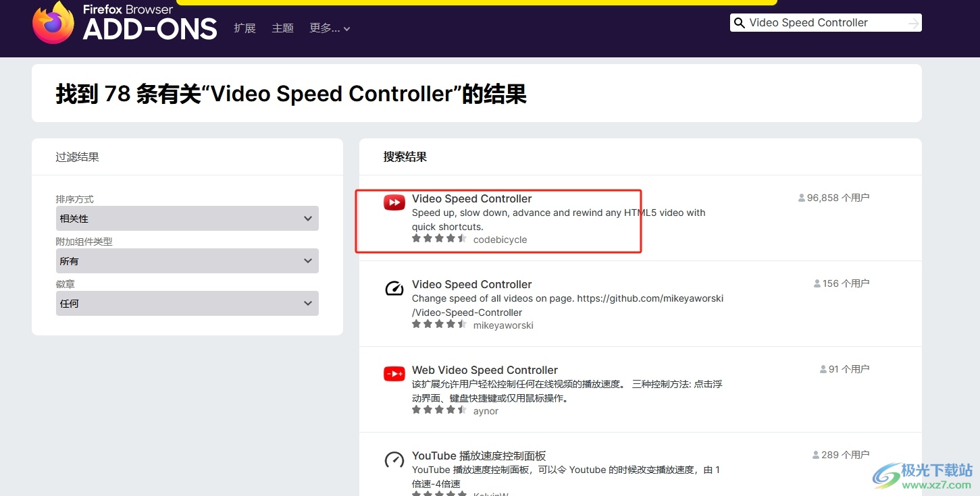Click the 91 个用户 count
The height and width of the screenshot is (496, 980).
(849, 370)
